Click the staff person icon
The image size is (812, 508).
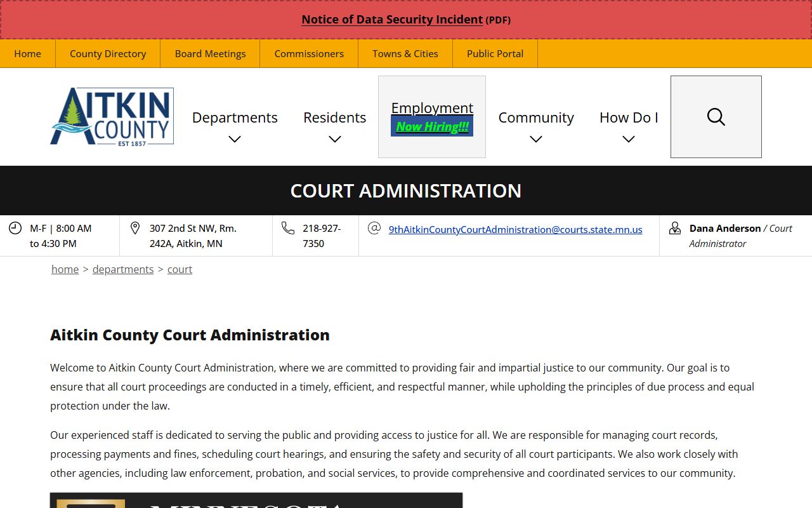point(675,228)
